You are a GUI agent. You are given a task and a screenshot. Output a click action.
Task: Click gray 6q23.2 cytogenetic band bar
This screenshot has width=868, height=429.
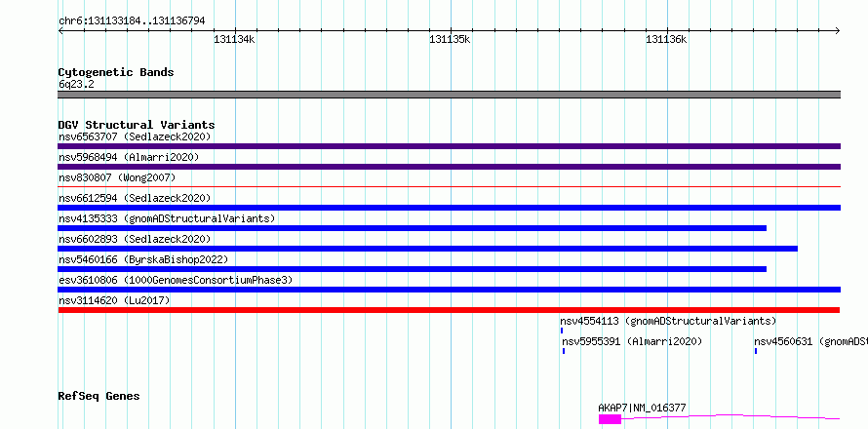pyautogui.click(x=449, y=95)
